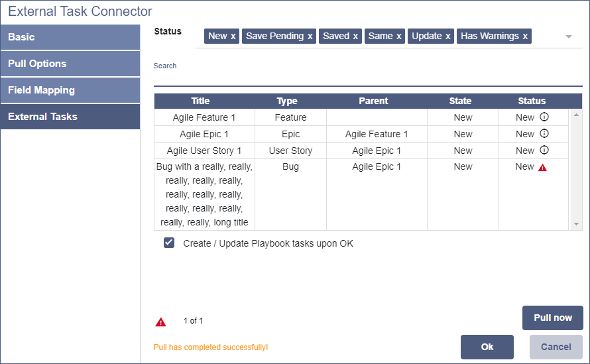Remove the 'New' status filter tag
The height and width of the screenshot is (364, 590).
(233, 36)
